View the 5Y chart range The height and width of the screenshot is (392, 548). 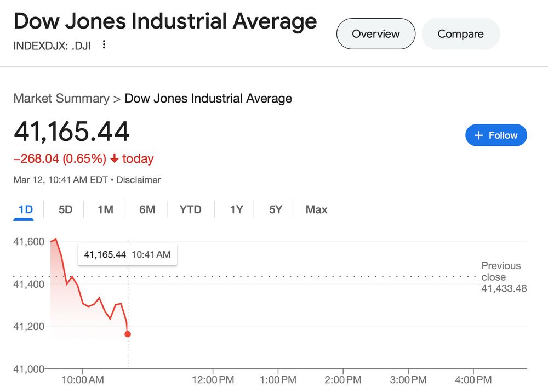pos(275,209)
